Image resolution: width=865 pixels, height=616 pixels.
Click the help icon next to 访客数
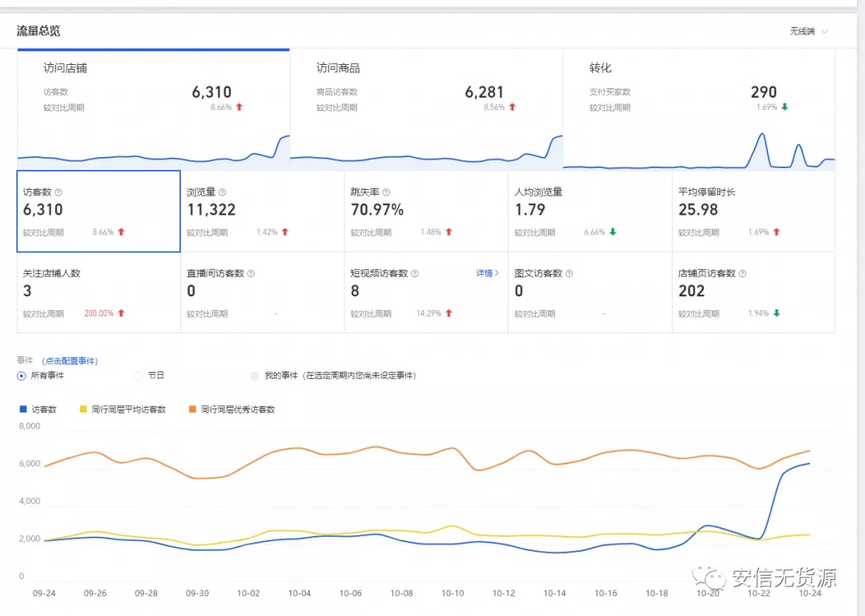(x=58, y=192)
